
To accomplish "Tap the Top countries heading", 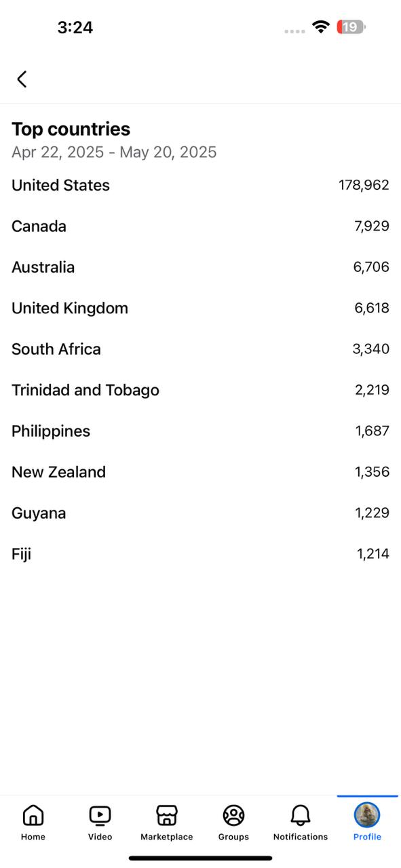I will click(71, 129).
